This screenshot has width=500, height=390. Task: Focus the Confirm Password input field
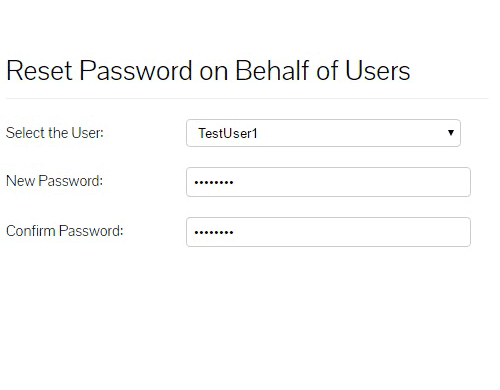328,232
